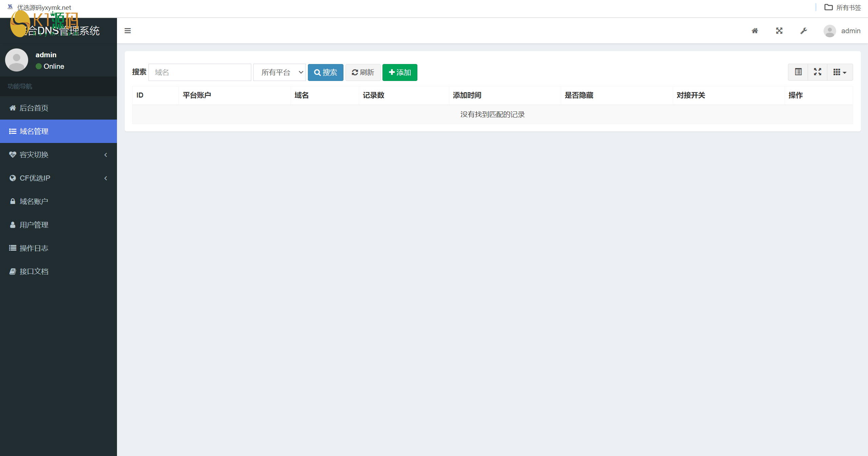Expand the CF优选IP sidebar menu
868x456 pixels.
[x=58, y=178]
